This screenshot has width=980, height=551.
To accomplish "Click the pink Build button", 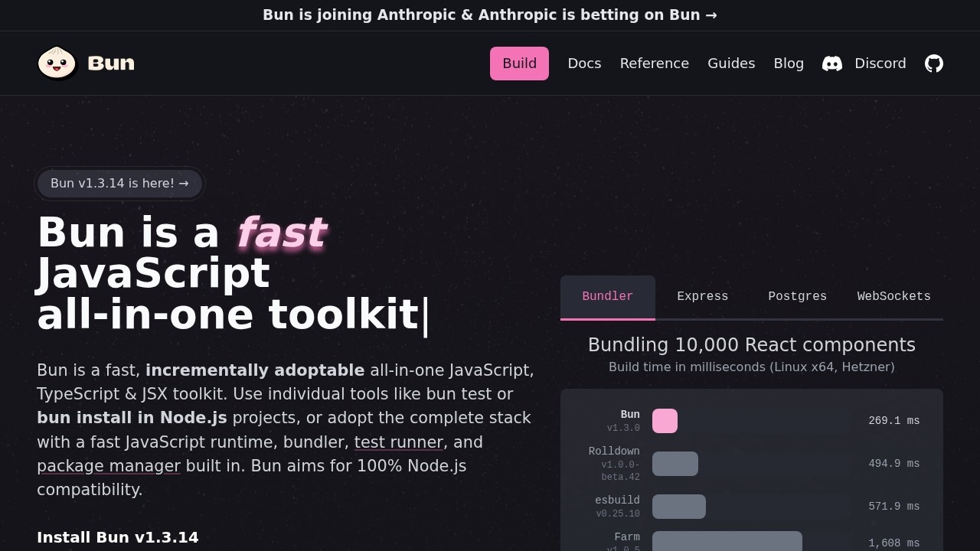I will (519, 64).
